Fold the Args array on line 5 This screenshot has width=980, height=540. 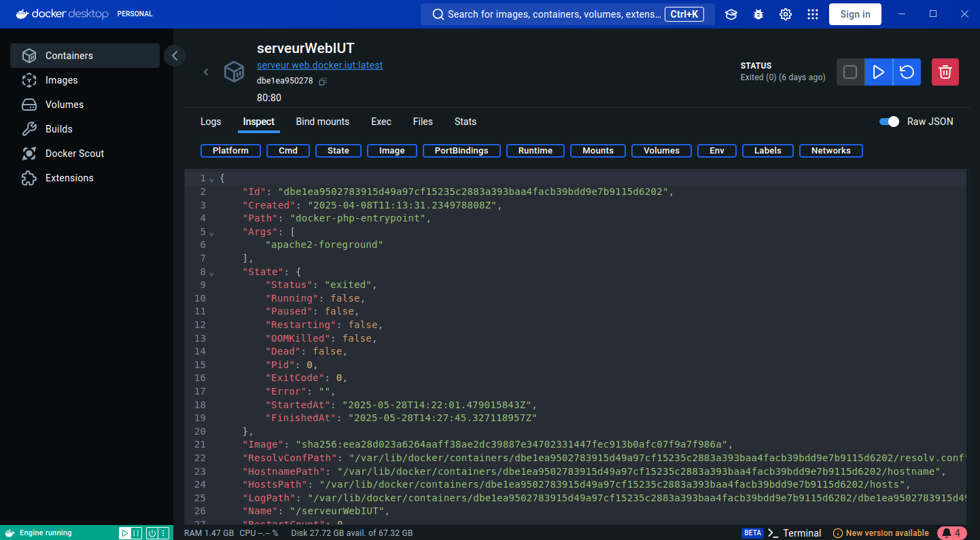click(x=211, y=232)
